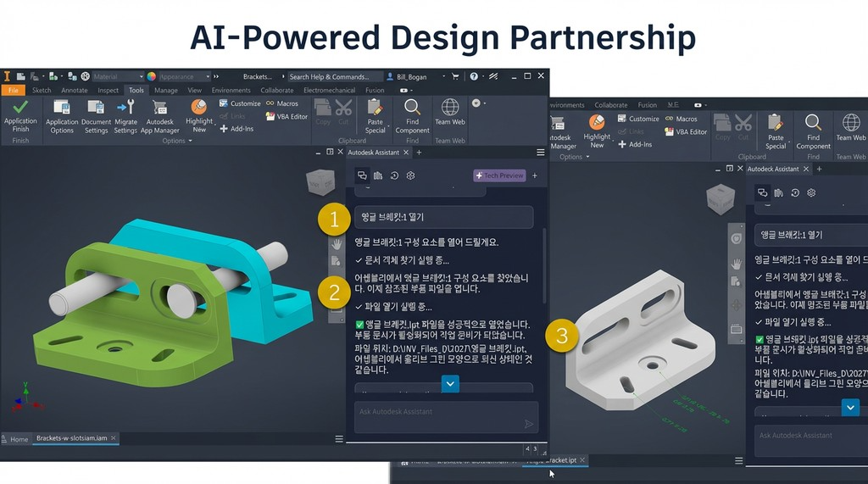Expand Options panel dropdown in right window ribbon
This screenshot has width=868, height=484.
(575, 157)
